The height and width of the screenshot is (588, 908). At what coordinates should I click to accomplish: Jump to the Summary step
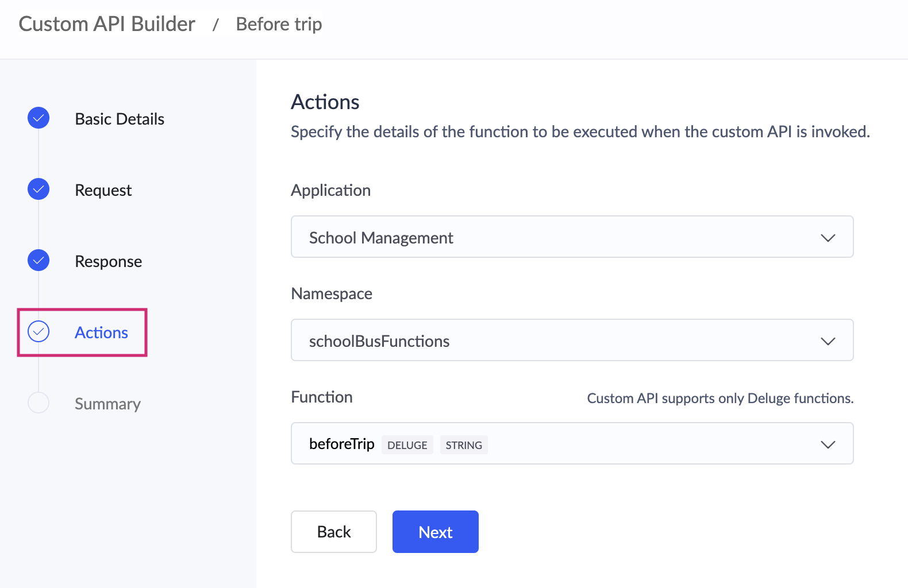[107, 404]
